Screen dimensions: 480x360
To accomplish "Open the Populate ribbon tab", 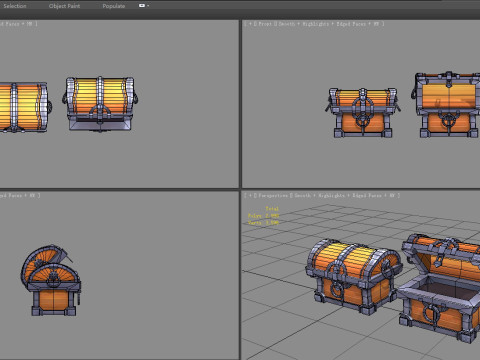I will pyautogui.click(x=114, y=6).
